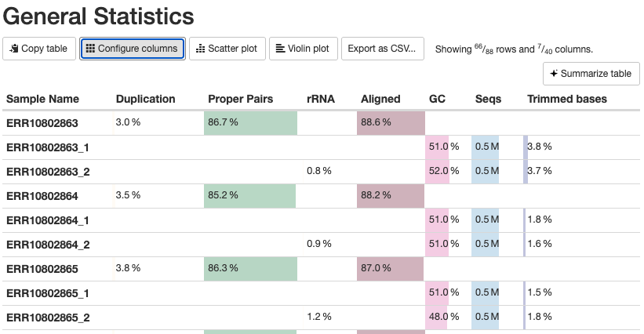
Task: Sort by the Duplication column header
Action: (145, 99)
